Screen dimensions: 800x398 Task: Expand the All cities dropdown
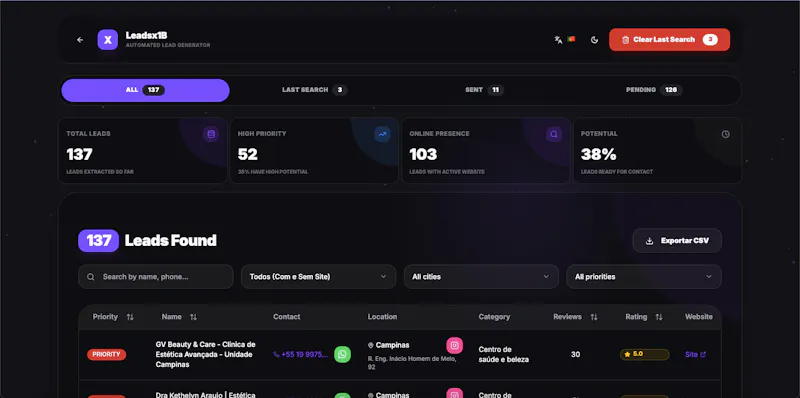(481, 277)
